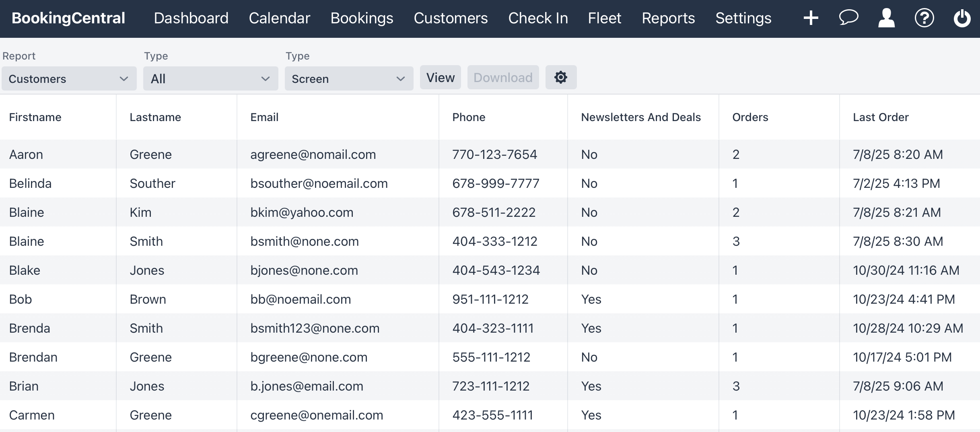980x432 pixels.
Task: Click email cgreene@onemail.com
Action: [317, 415]
